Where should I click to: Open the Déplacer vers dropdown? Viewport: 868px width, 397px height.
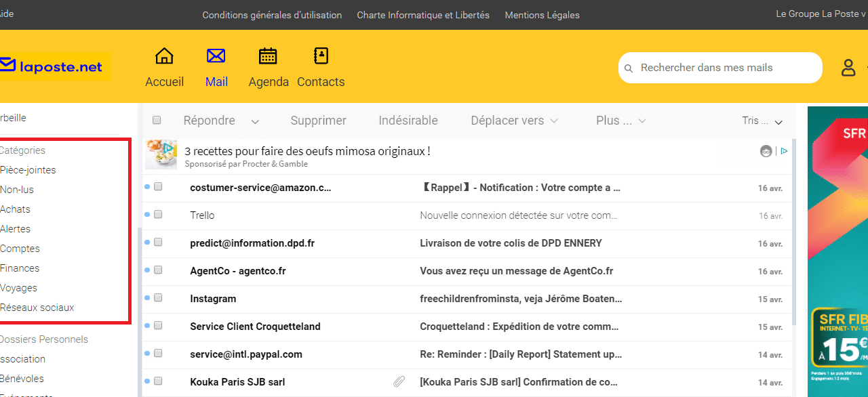(514, 121)
